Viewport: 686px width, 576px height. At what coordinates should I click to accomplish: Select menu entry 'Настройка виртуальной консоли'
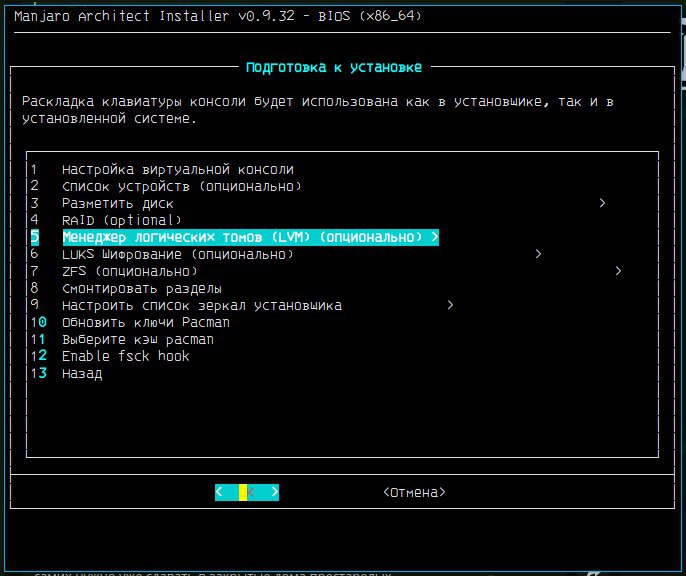pyautogui.click(x=178, y=169)
